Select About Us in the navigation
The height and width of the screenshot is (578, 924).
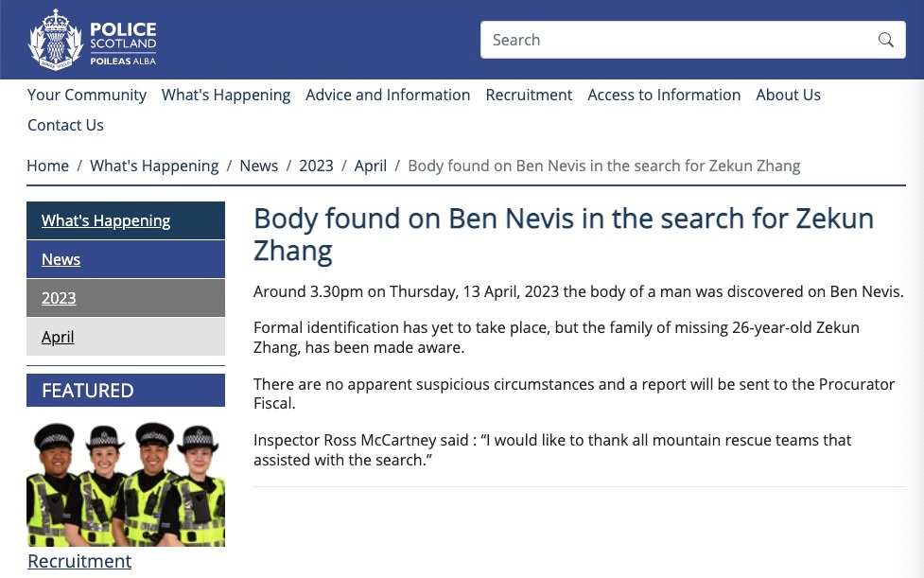(789, 95)
